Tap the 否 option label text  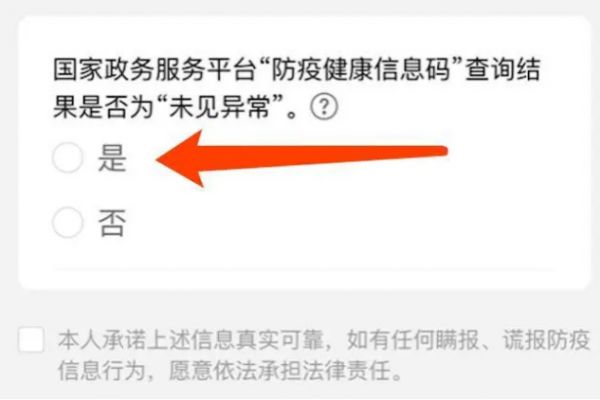click(x=112, y=223)
